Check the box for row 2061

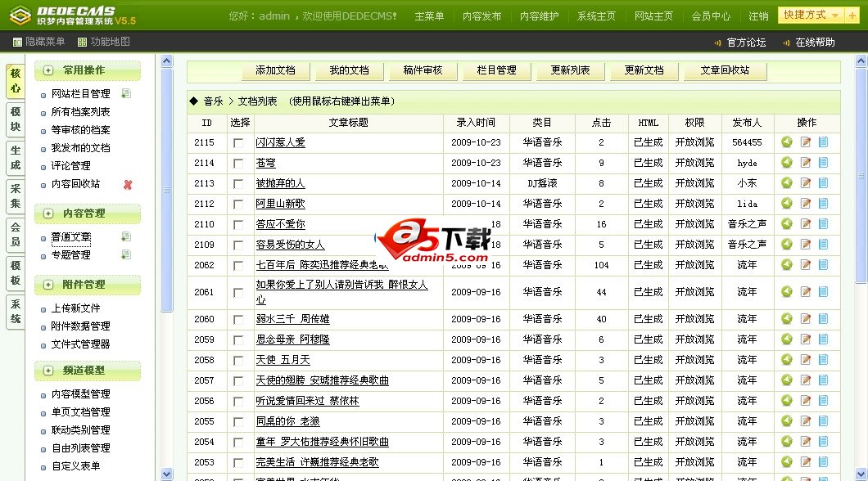tap(238, 293)
